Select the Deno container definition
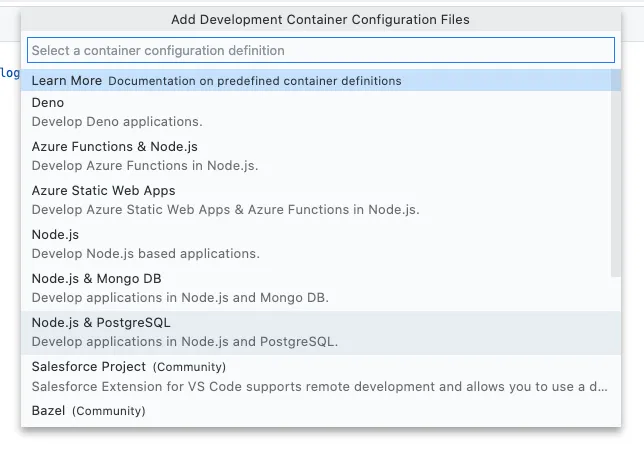Screen dimensions: 644x451 tap(48, 103)
